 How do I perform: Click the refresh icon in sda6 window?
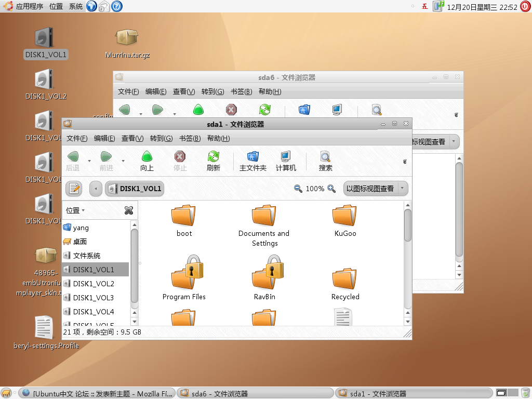(x=264, y=110)
